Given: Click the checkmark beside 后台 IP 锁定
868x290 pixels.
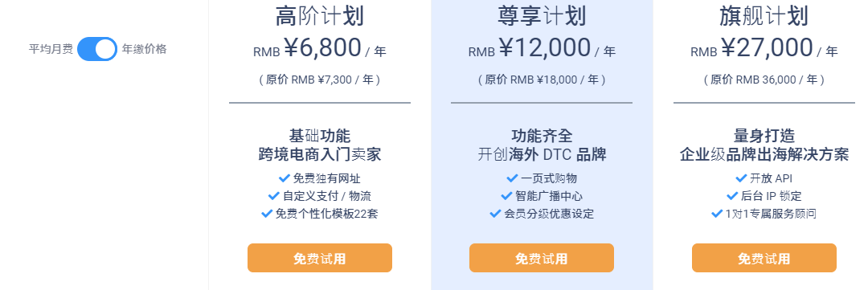Looking at the screenshot, I should (x=731, y=196).
